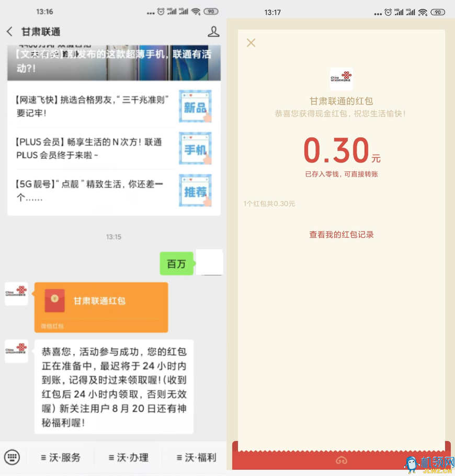Screen dimensions: 455x476
Task: Tap 已存入零钱，可直接转账 text
Action: (342, 174)
